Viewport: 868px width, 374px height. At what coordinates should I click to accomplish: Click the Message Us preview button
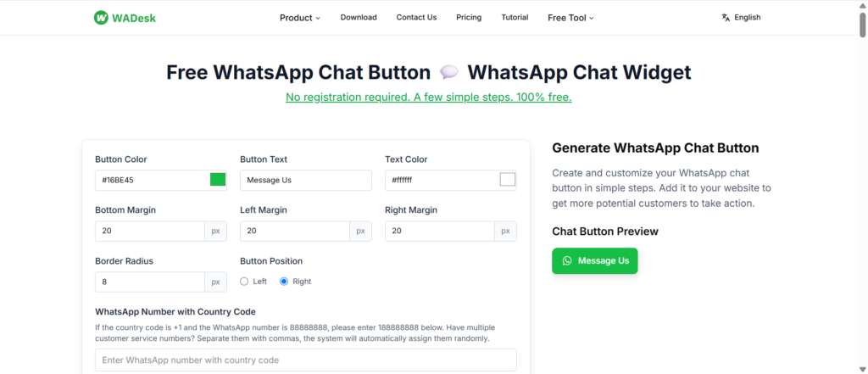pyautogui.click(x=594, y=261)
